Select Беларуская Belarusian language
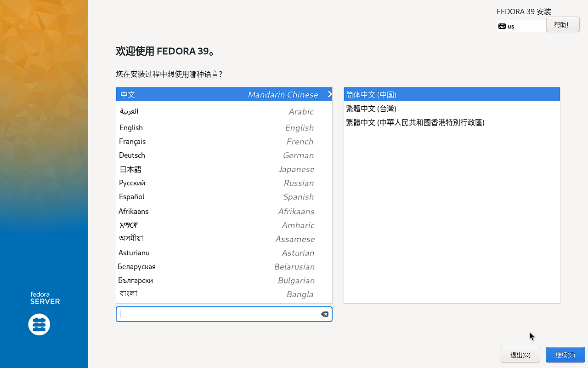The image size is (588, 368). (224, 266)
